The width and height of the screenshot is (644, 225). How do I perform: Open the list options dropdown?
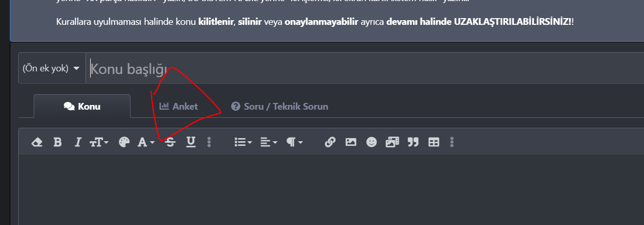[x=243, y=142]
